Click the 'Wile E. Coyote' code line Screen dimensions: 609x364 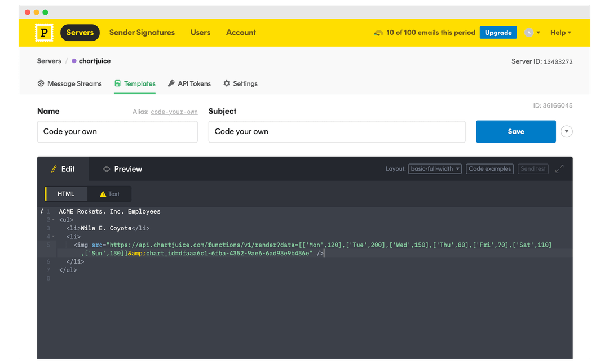pyautogui.click(x=108, y=228)
